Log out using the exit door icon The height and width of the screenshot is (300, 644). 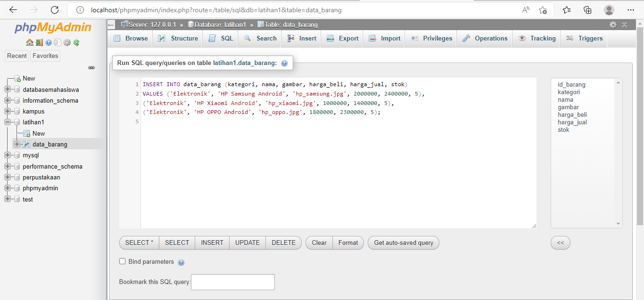(38, 42)
